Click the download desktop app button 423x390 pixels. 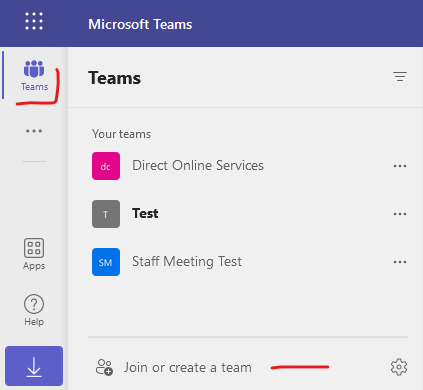pyautogui.click(x=34, y=366)
